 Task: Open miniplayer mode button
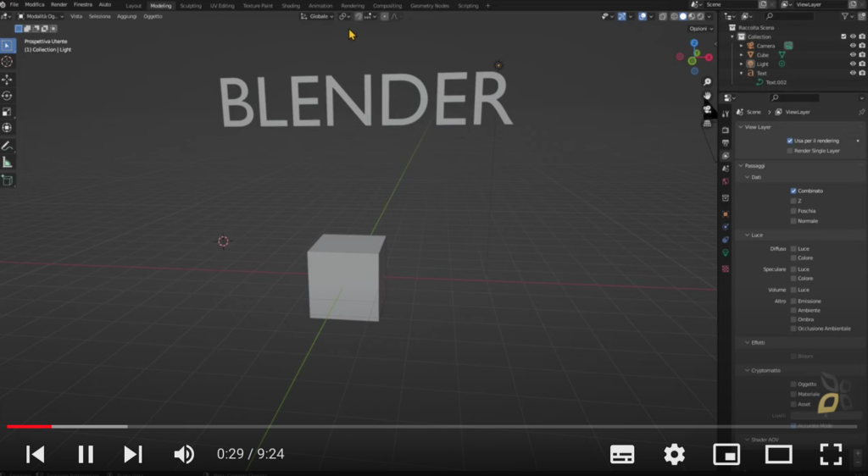click(x=726, y=455)
